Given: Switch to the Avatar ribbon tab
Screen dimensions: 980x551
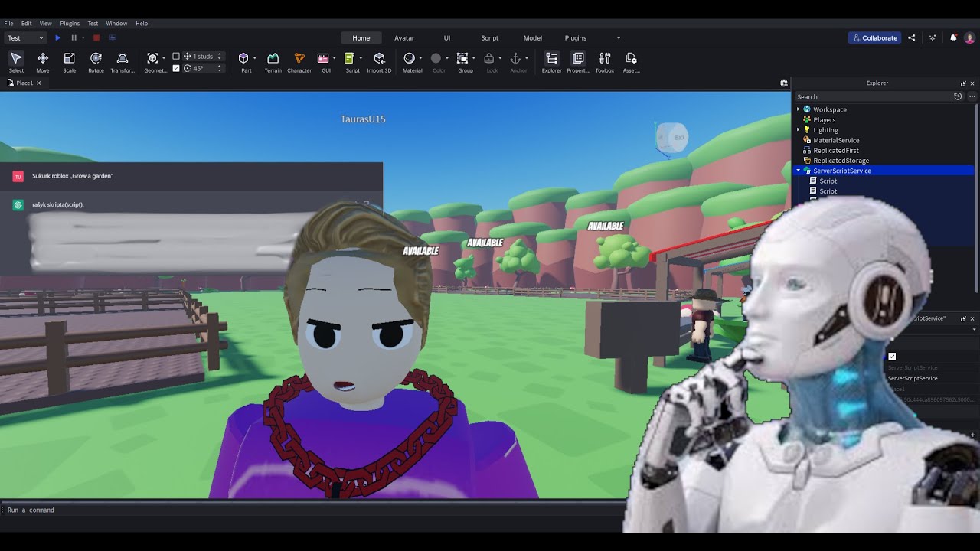Looking at the screenshot, I should coord(404,37).
